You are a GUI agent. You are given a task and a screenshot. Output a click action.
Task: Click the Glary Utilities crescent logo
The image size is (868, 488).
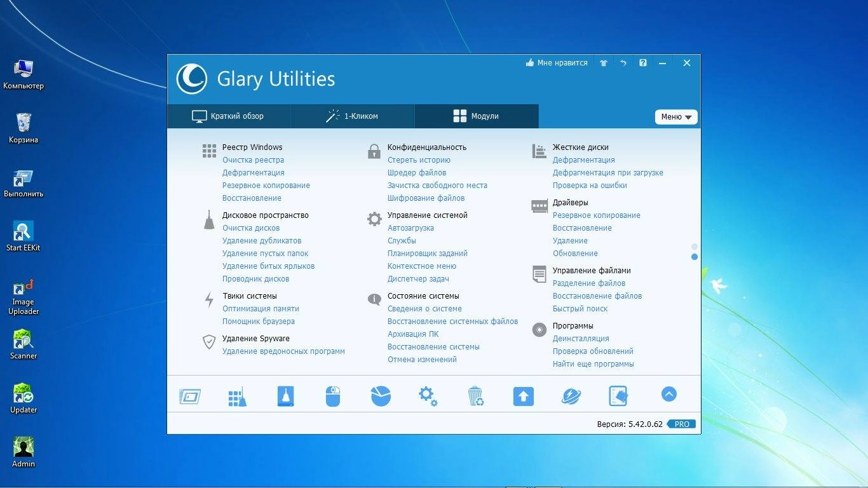coord(191,79)
